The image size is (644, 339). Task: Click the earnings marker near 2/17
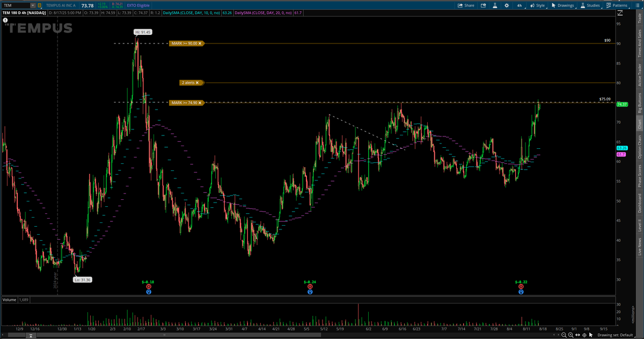point(149,286)
